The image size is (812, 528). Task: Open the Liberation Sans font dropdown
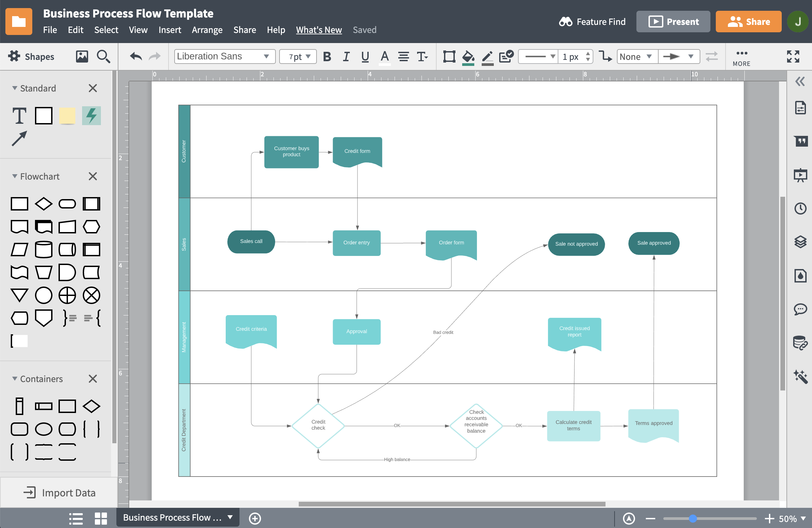click(224, 56)
